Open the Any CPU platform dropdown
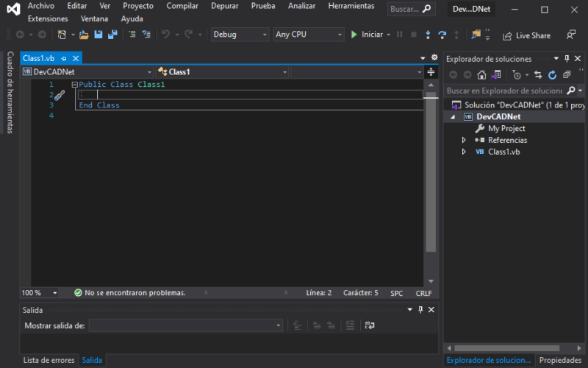588x368 pixels. pyautogui.click(x=308, y=35)
